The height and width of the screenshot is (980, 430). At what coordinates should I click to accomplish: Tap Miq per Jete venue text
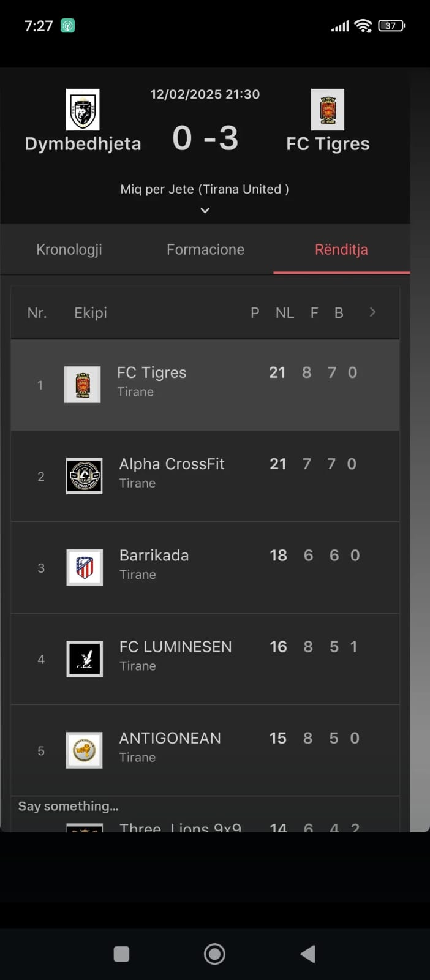coord(205,189)
